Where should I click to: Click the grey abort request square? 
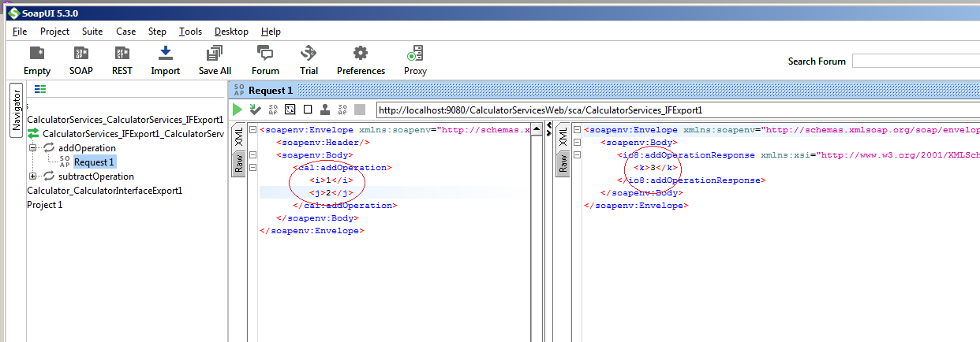pyautogui.click(x=360, y=110)
